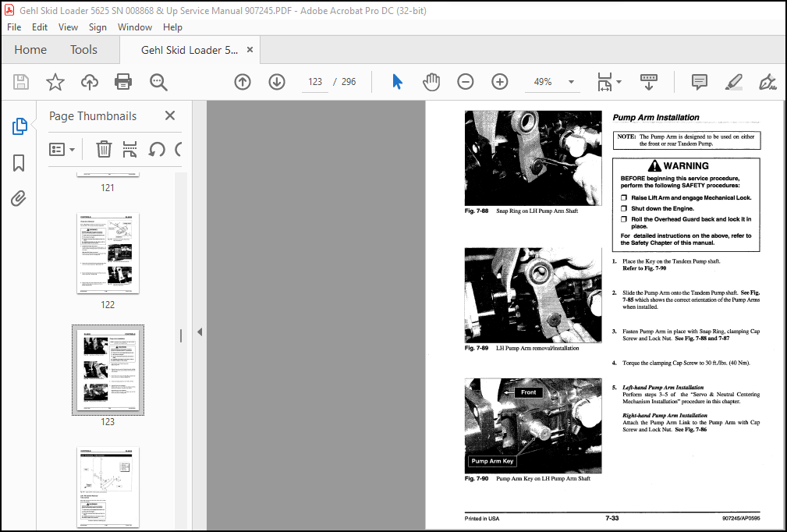Open the Attachments paperclip icon

pyautogui.click(x=19, y=198)
